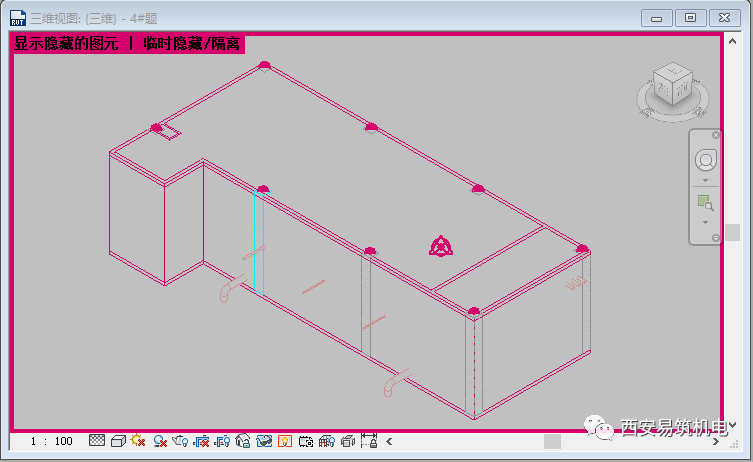This screenshot has width=753, height=462.
Task: Toggle the Sun Path off icon
Action: (138, 440)
